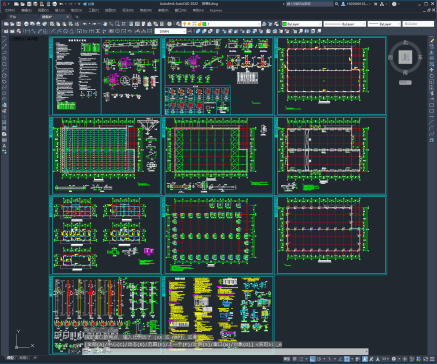Click the ViewCube top face

point(405,57)
